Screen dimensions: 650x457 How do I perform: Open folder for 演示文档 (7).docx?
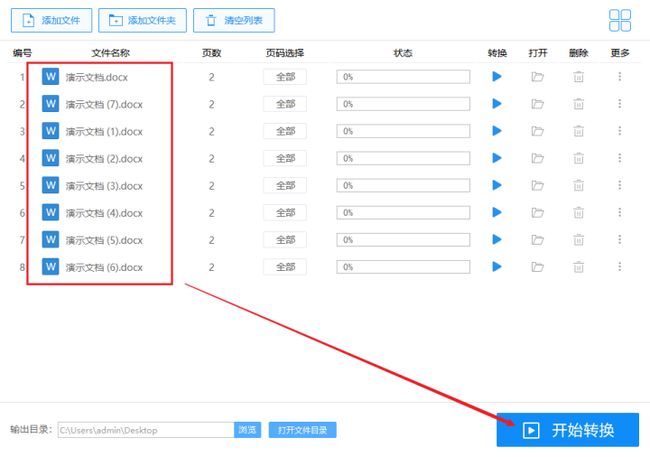coord(538,104)
